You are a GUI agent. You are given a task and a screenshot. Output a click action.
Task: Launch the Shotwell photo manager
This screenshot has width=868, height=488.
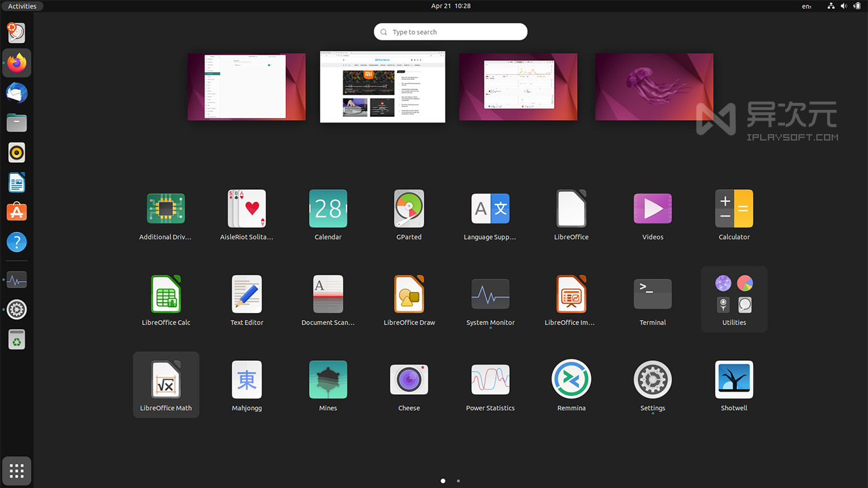(733, 379)
